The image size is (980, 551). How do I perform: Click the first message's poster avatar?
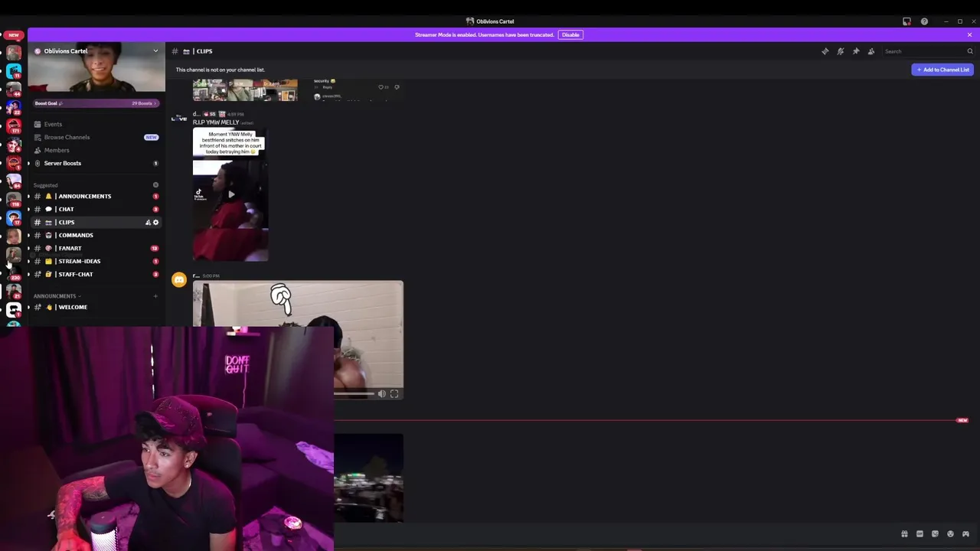(179, 118)
